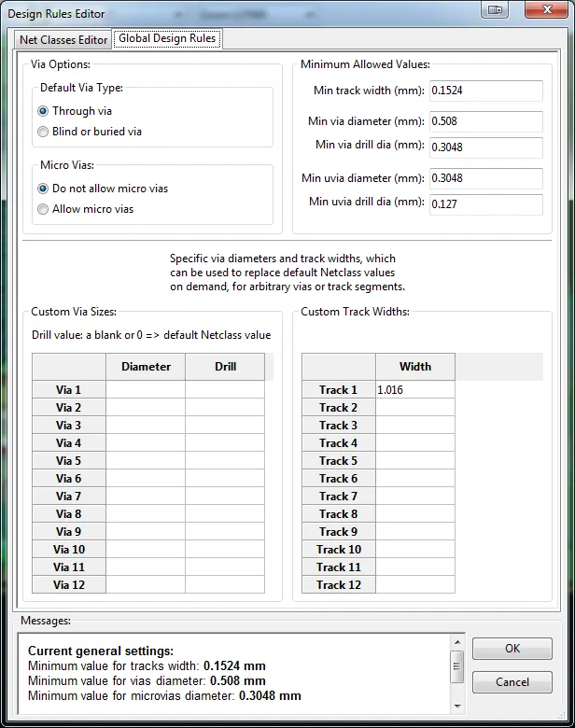
Task: Edit the Min via drill dia field
Action: (485, 147)
